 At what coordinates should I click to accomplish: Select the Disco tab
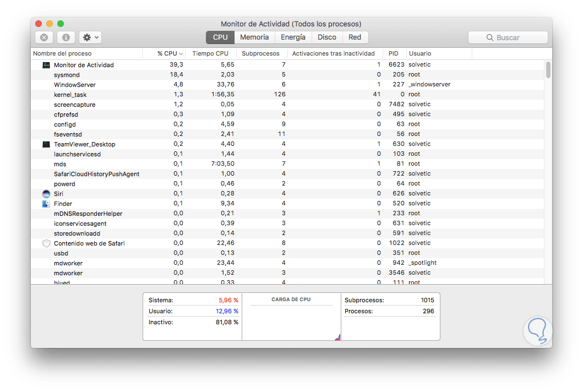[x=327, y=37]
